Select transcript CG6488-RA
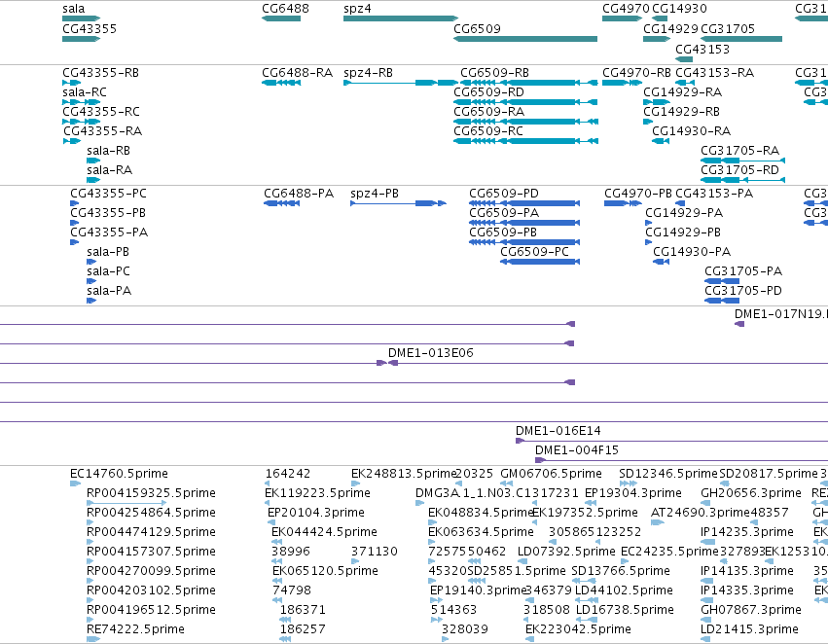828x644 pixels. tap(281, 83)
